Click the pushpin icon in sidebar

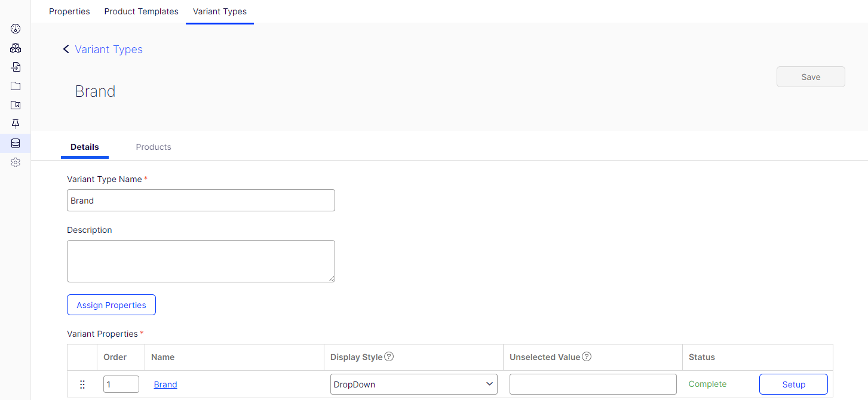pos(16,124)
